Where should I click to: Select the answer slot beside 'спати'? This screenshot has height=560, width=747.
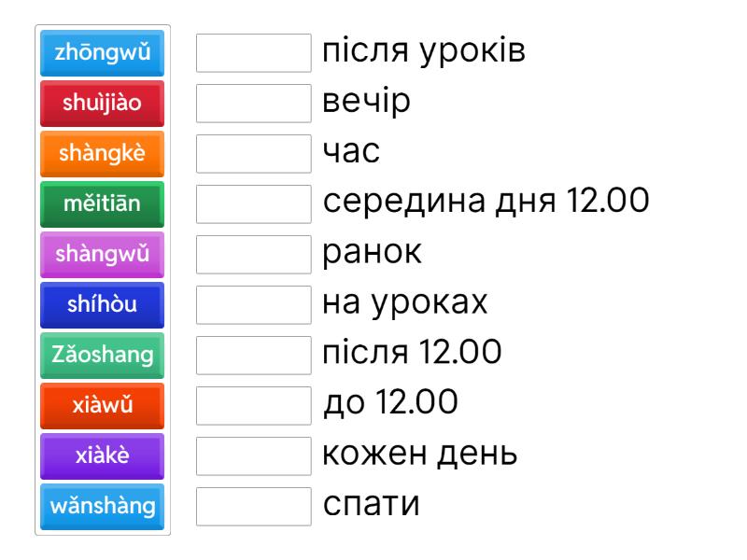pyautogui.click(x=254, y=507)
